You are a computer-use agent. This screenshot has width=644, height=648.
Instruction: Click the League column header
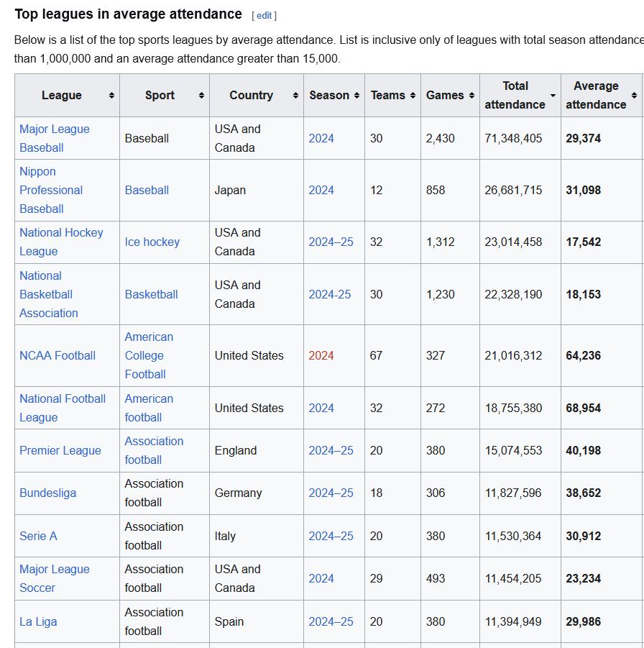[67, 96]
